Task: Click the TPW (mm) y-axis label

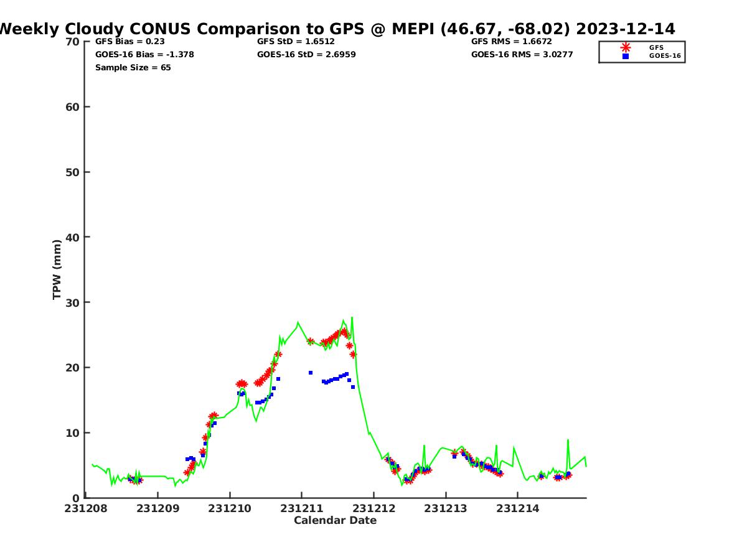Action: point(57,269)
